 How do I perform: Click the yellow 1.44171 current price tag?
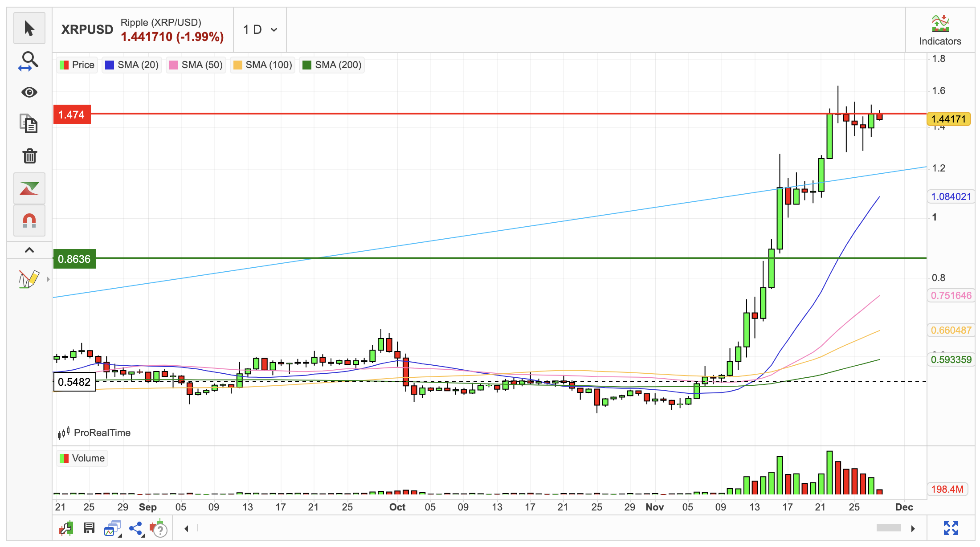pos(949,119)
